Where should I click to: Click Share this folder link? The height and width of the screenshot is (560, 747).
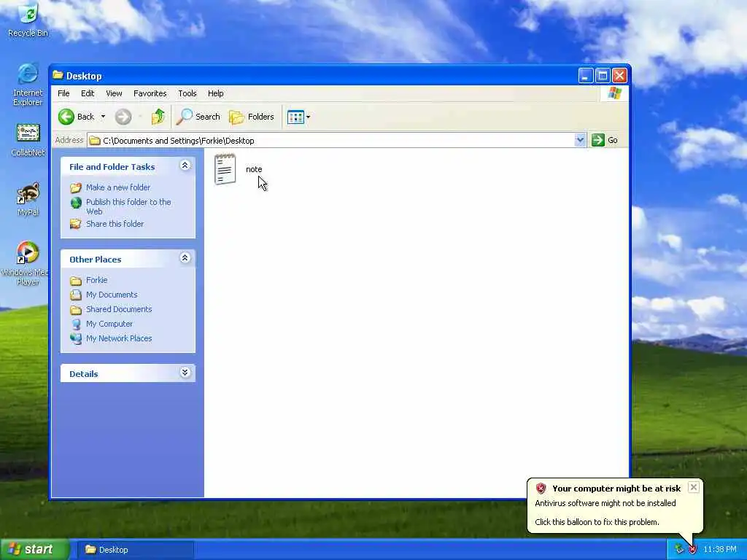(115, 224)
